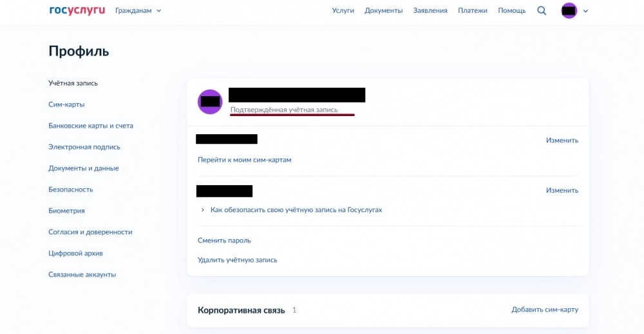Image resolution: width=644 pixels, height=334 pixels.
Task: Open Электронная подпись section
Action: tap(84, 147)
